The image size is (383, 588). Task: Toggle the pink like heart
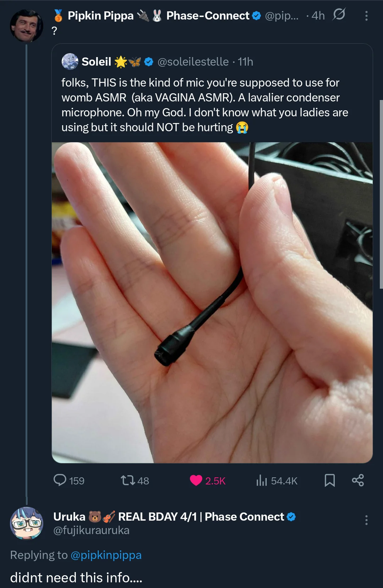pos(196,480)
